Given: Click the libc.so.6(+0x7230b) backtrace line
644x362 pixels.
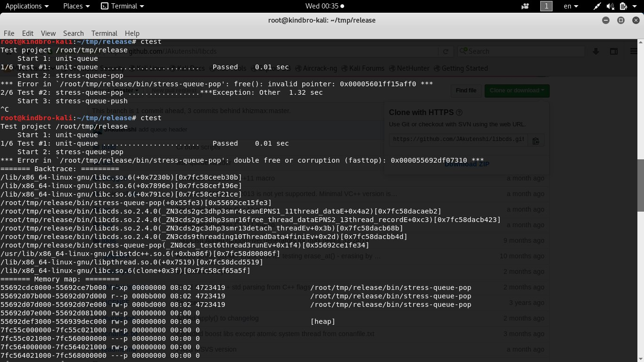Looking at the screenshot, I should (x=121, y=177).
